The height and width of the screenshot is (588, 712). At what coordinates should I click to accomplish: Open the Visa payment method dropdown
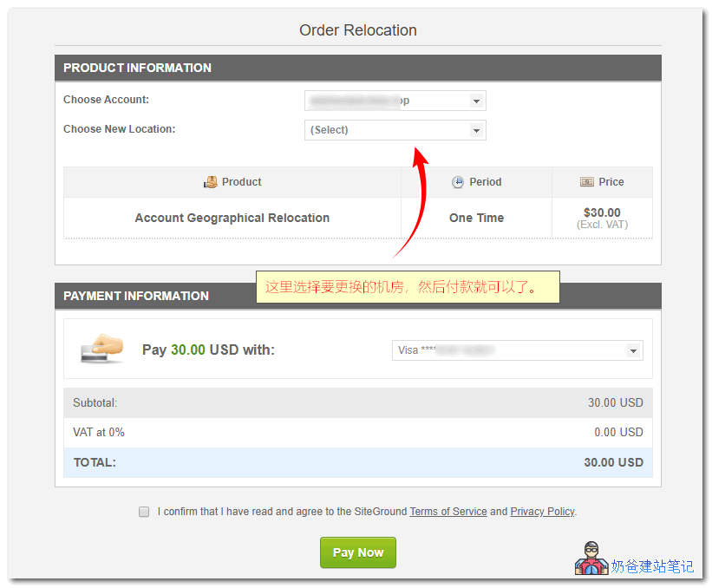[517, 350]
